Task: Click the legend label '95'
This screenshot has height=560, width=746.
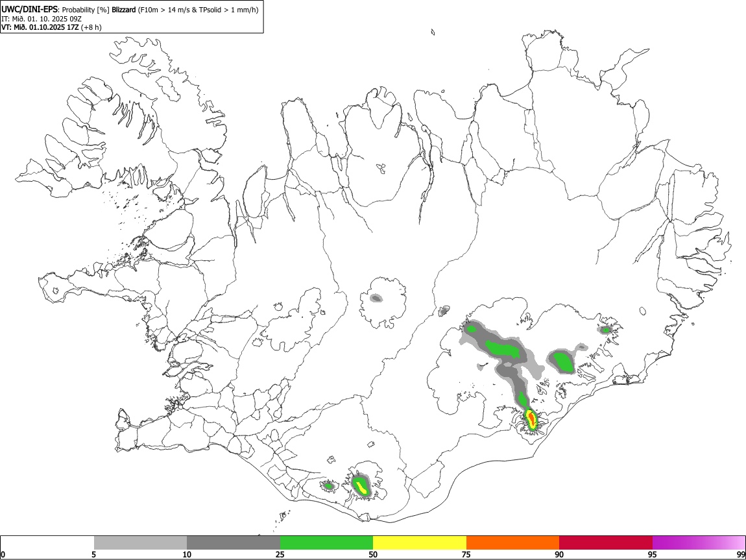Action: (x=653, y=554)
